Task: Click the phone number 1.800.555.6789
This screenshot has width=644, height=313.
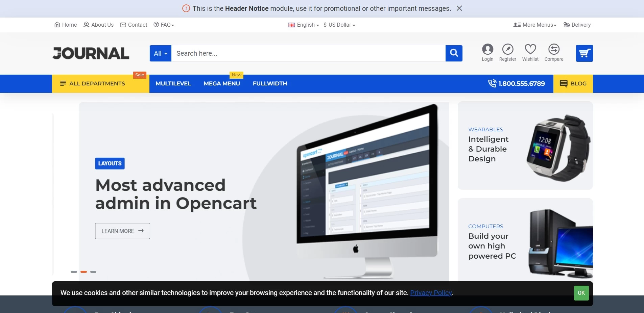Action: (517, 83)
